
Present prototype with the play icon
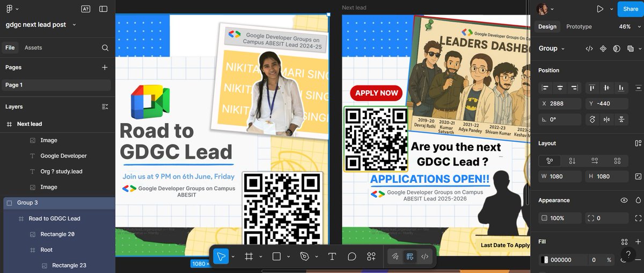600,9
